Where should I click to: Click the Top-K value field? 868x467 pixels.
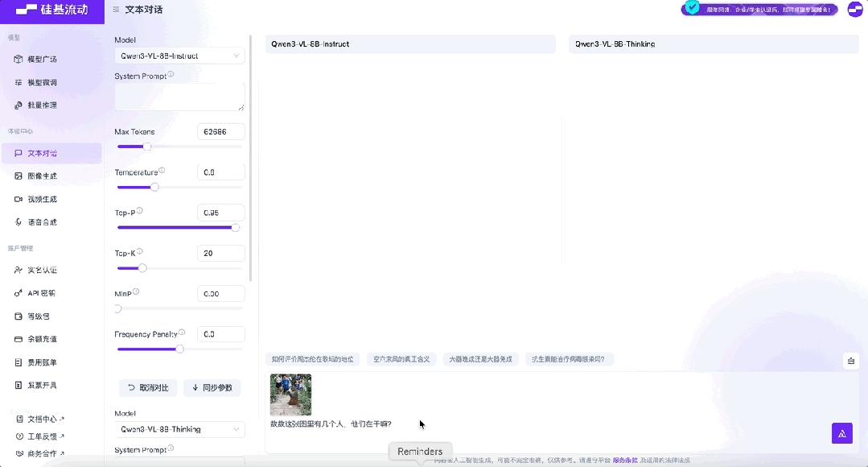point(221,253)
